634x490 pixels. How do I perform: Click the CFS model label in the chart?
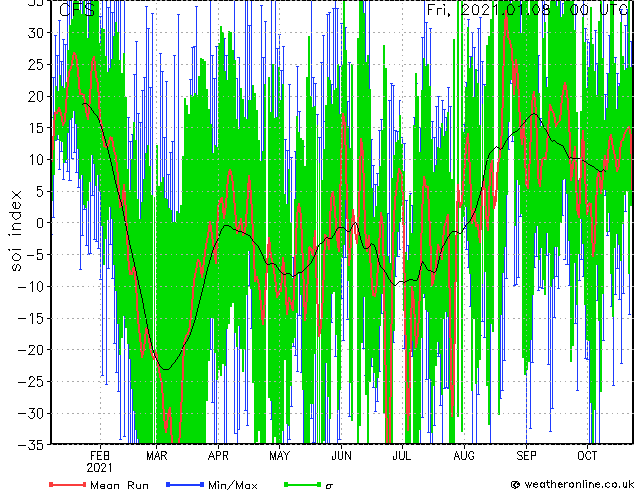click(77, 10)
